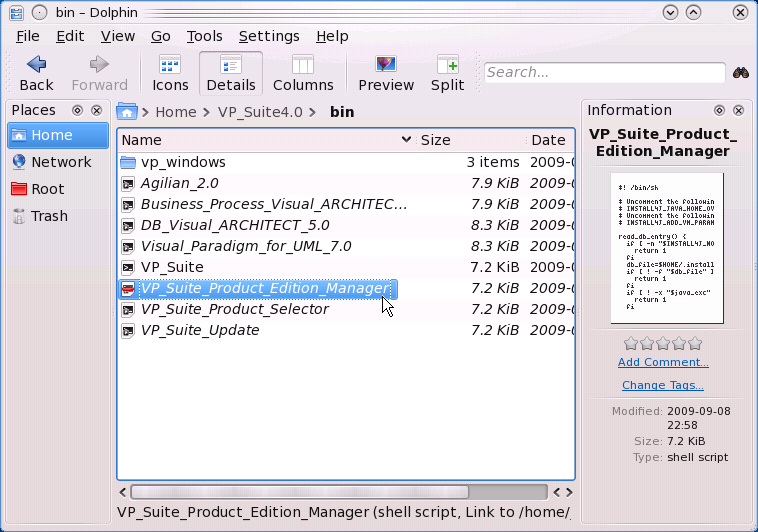Viewport: 758px width, 532px height.
Task: Float the Places panel
Action: point(77,111)
